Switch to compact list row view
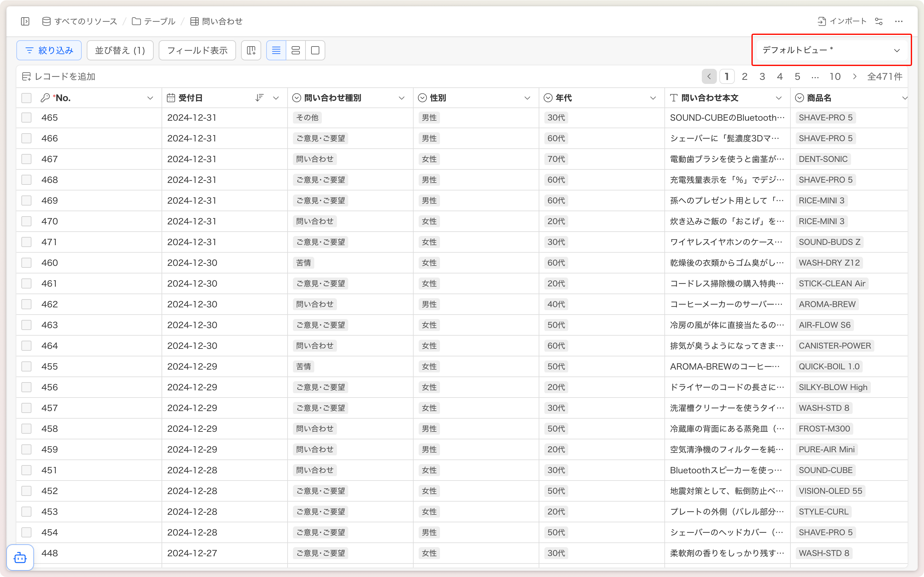The height and width of the screenshot is (577, 924). (x=276, y=50)
